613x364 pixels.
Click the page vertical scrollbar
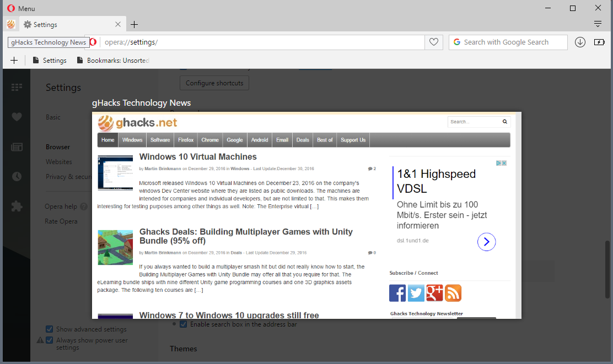tap(607, 269)
